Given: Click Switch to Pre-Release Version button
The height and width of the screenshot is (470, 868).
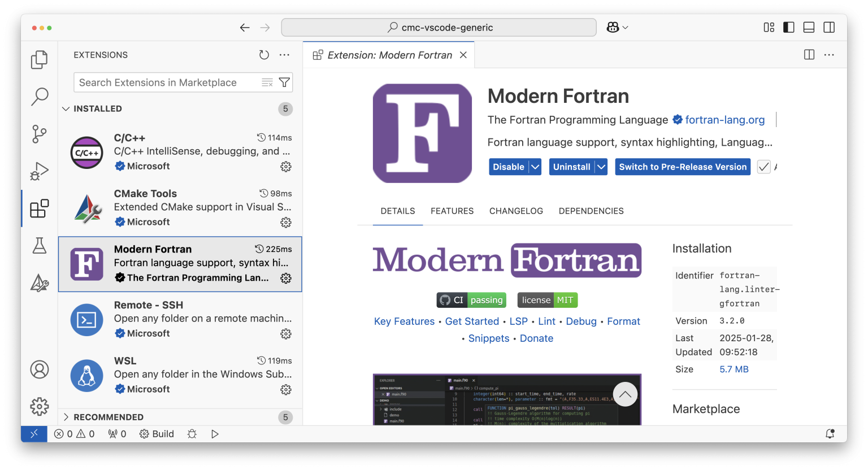Looking at the screenshot, I should click(x=683, y=167).
